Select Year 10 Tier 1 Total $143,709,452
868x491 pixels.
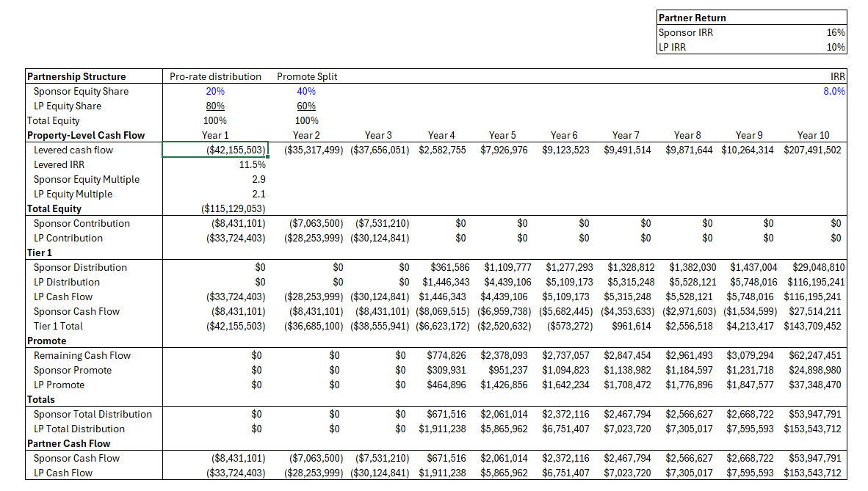point(812,326)
